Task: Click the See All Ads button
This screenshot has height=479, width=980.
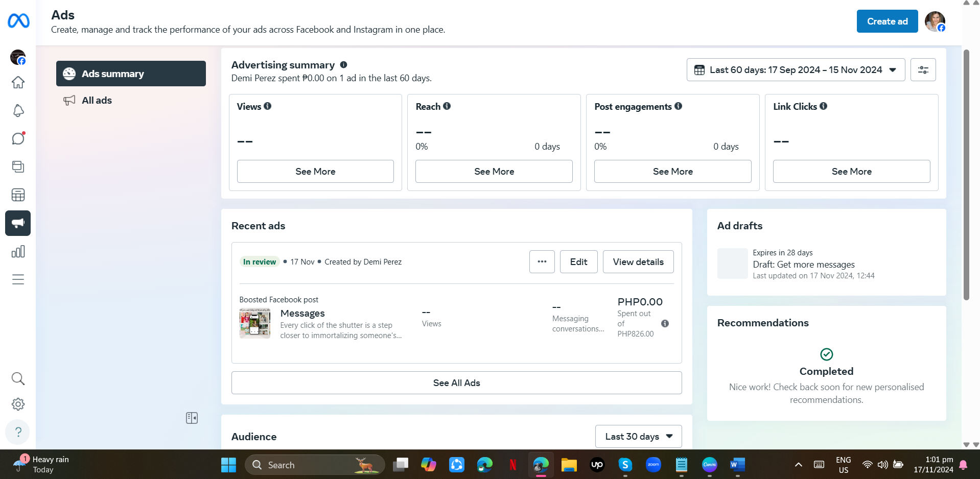Action: click(456, 383)
